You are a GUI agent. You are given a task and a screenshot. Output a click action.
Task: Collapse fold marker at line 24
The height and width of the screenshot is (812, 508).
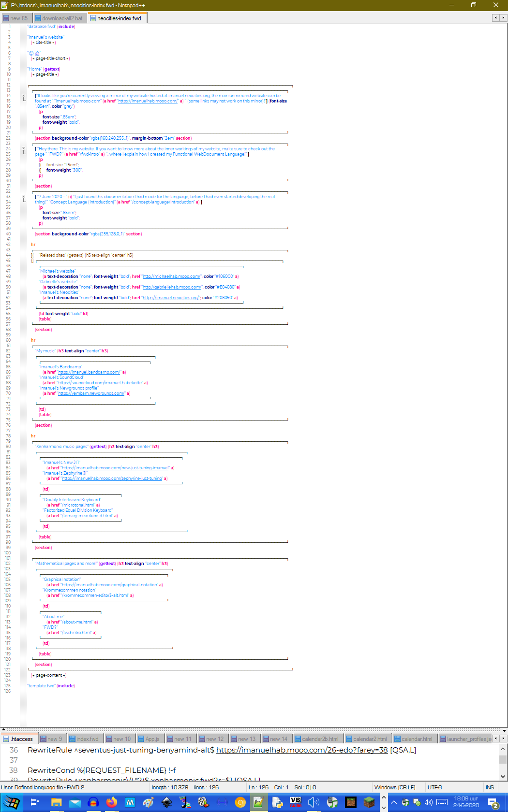[24, 149]
